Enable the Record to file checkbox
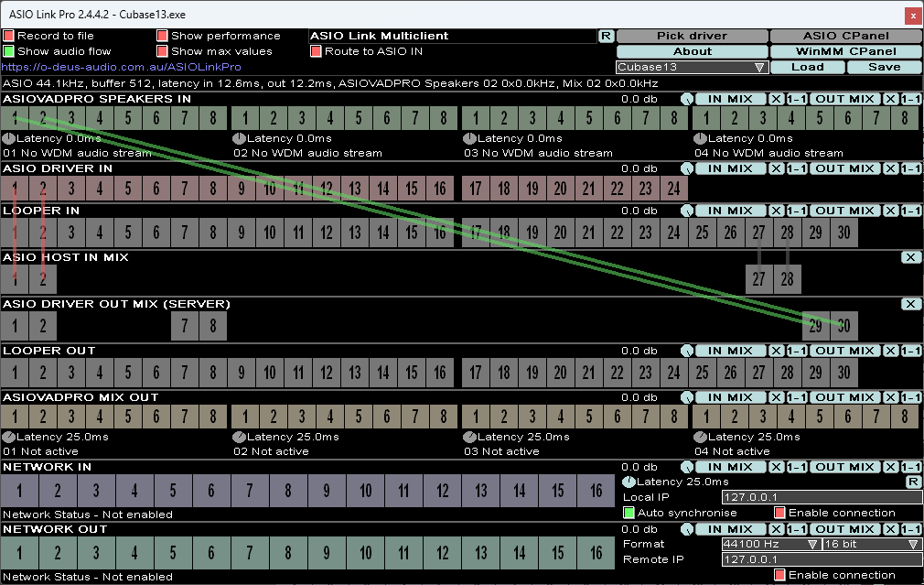Image resolution: width=924 pixels, height=585 pixels. 8,36
